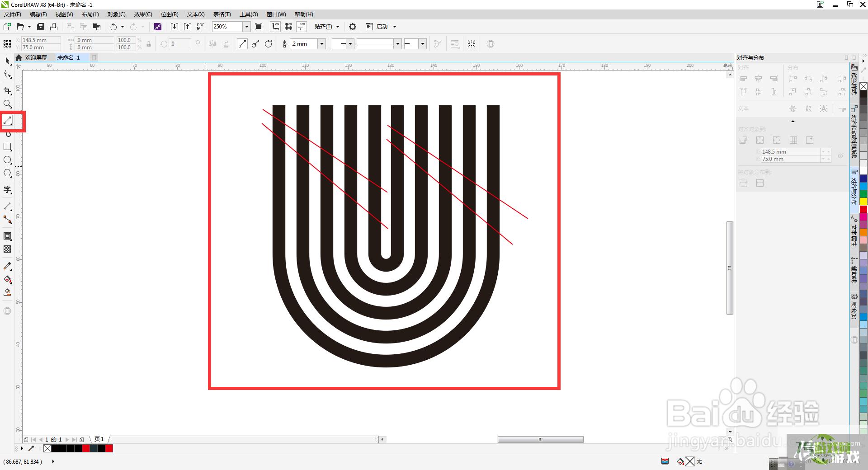Screen dimensions: 868x470
Task: Select the Color eyedropper tool
Action: [8, 266]
